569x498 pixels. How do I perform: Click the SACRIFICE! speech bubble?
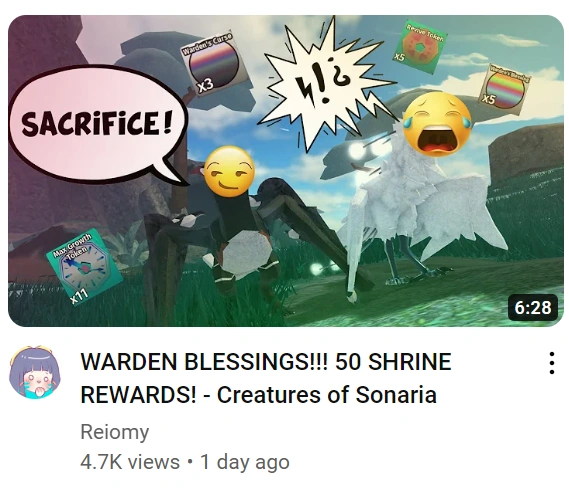click(x=99, y=125)
